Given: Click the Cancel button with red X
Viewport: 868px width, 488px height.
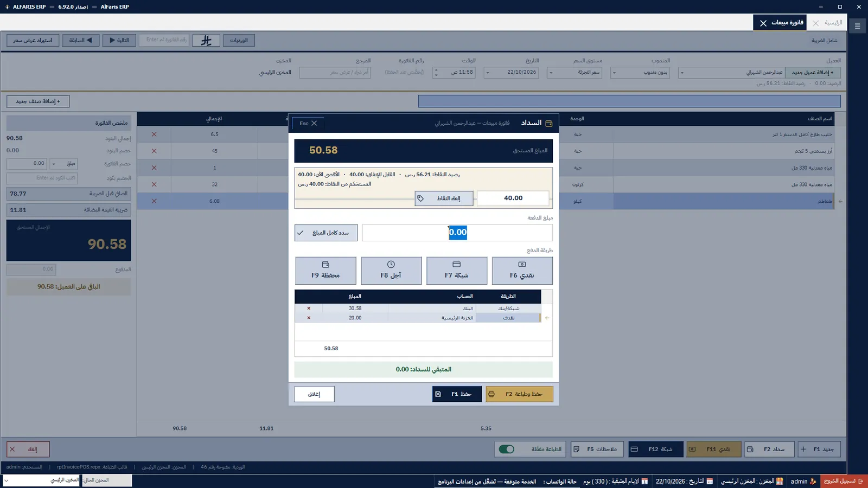Looking at the screenshot, I should tap(28, 449).
